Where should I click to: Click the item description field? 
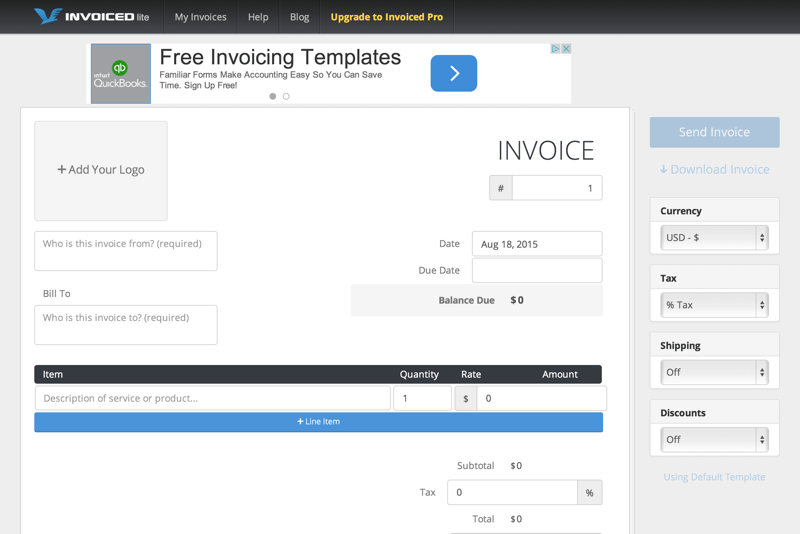[x=213, y=398]
